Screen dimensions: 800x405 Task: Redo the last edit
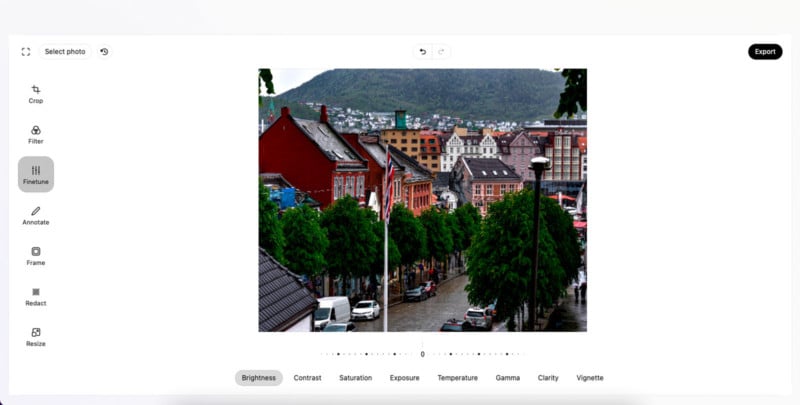coord(440,52)
